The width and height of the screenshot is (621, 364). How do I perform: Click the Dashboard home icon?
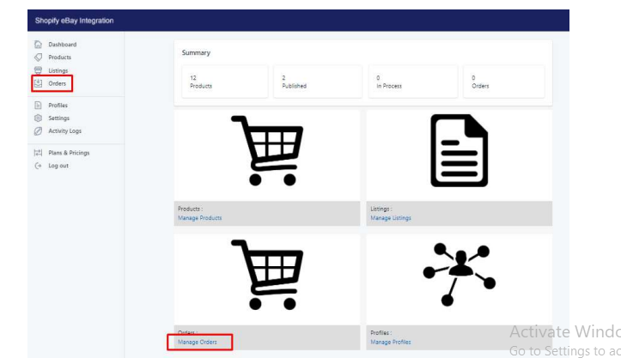click(x=38, y=45)
